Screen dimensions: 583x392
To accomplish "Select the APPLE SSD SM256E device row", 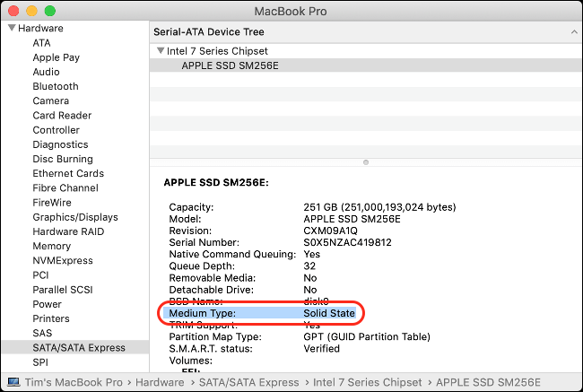I will (365, 65).
